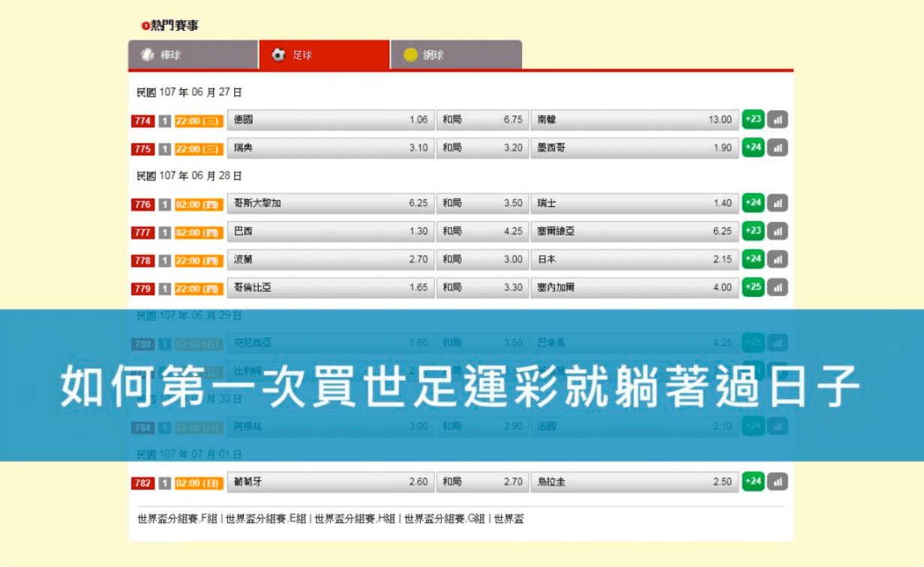Viewport: 924px width, 567px height.
Task: Bet on 波蘭 at odds 2.70
Action: [x=331, y=259]
